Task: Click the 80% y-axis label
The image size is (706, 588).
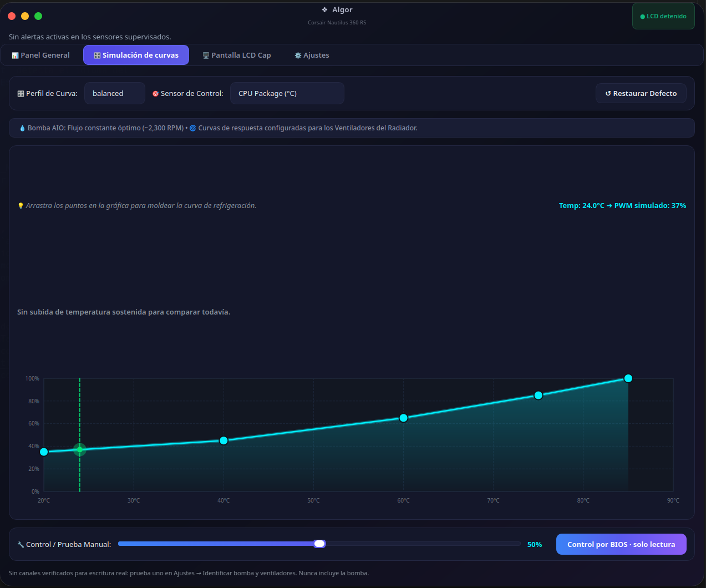Action: (34, 401)
